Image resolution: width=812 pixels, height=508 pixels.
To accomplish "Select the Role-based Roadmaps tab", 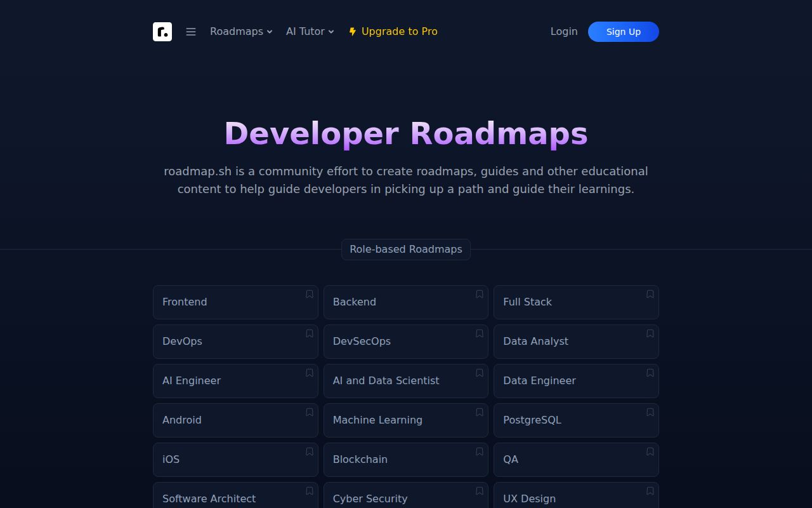I will (405, 249).
